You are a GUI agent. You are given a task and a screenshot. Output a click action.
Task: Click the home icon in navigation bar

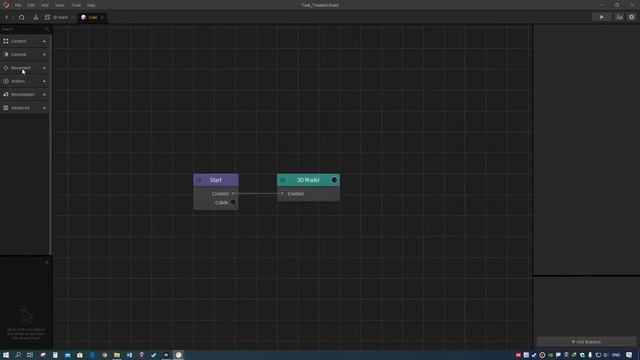pyautogui.click(x=22, y=17)
